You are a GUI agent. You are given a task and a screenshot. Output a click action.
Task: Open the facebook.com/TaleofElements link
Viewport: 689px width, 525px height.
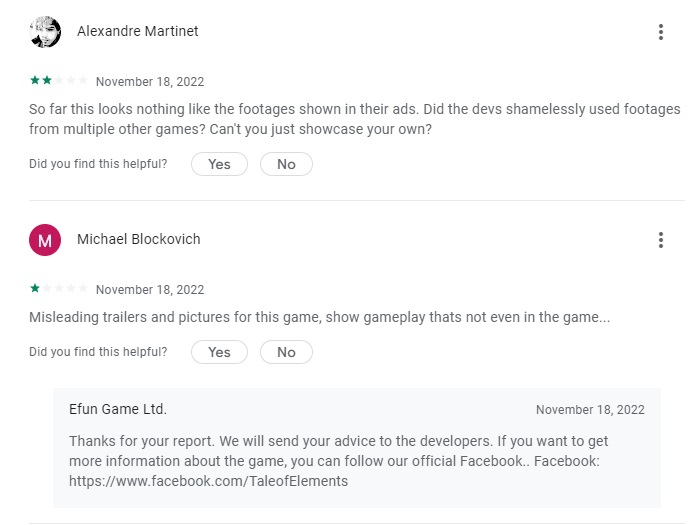click(209, 480)
